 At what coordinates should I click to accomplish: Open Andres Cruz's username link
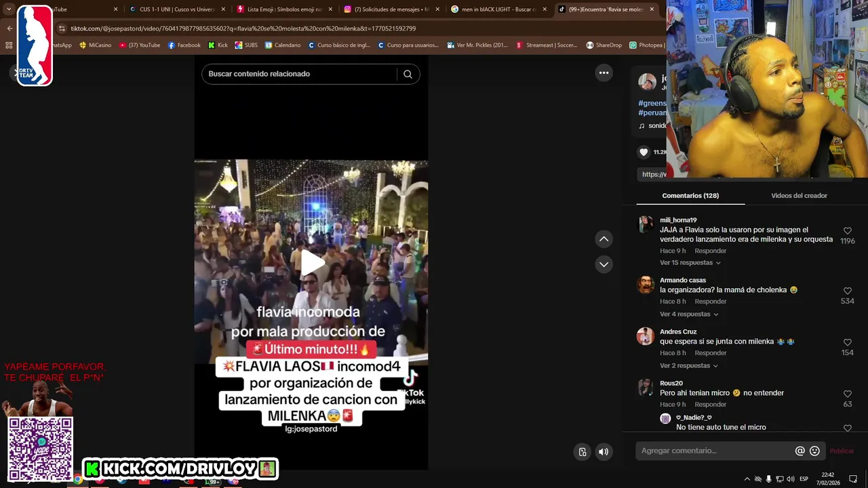click(678, 331)
